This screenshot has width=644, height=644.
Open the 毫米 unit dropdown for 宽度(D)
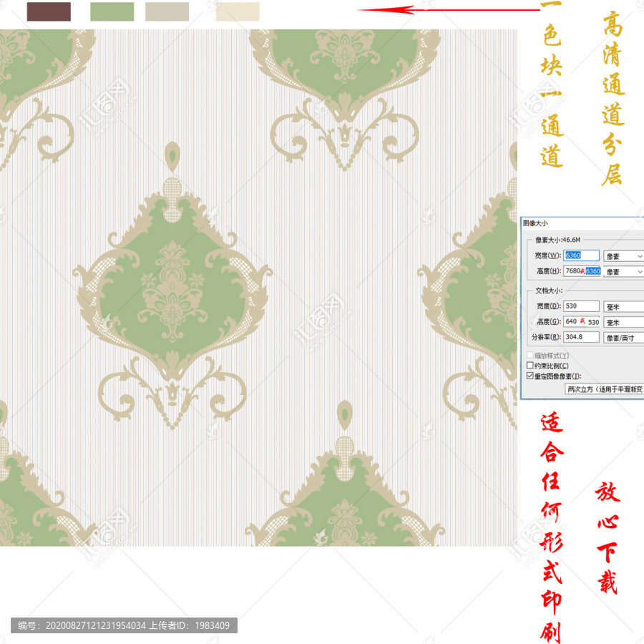pos(623,307)
